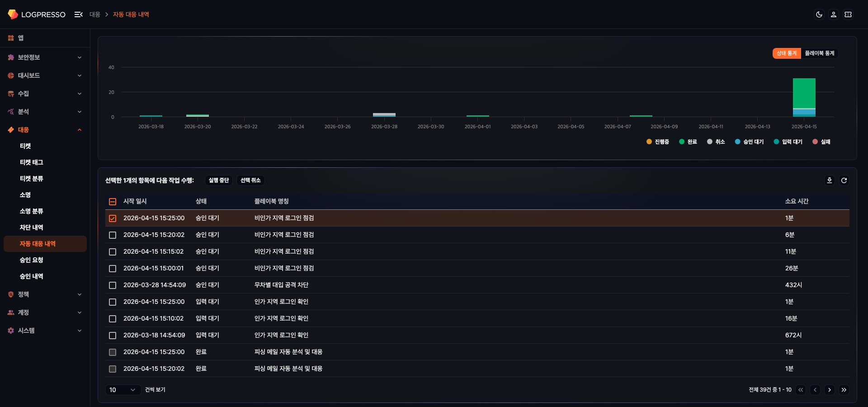This screenshot has width=868, height=407.
Task: Uncheck the 2026-04-15 15:25:00 승인 대기 row
Action: pyautogui.click(x=113, y=218)
